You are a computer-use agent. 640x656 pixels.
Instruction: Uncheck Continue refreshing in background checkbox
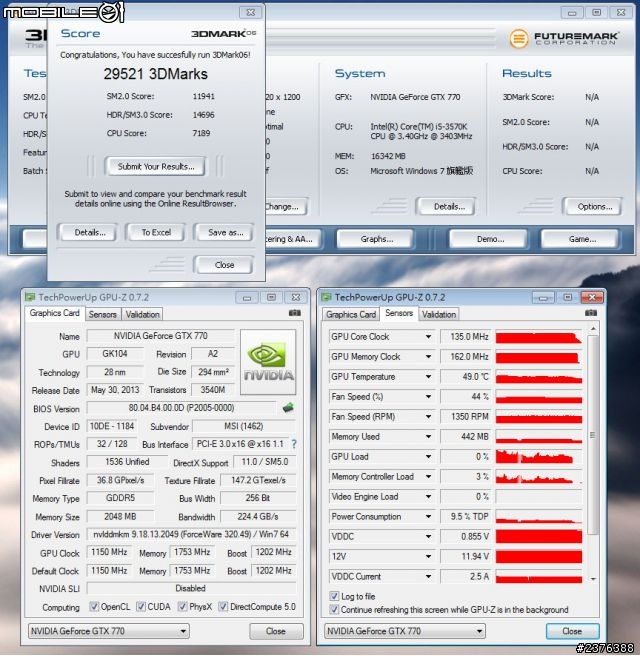[334, 609]
